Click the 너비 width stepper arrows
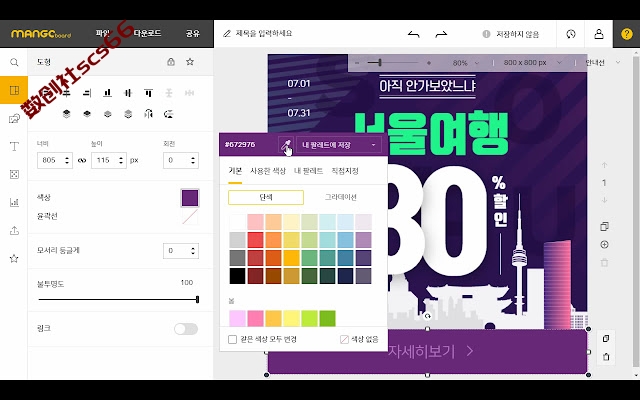 67,160
